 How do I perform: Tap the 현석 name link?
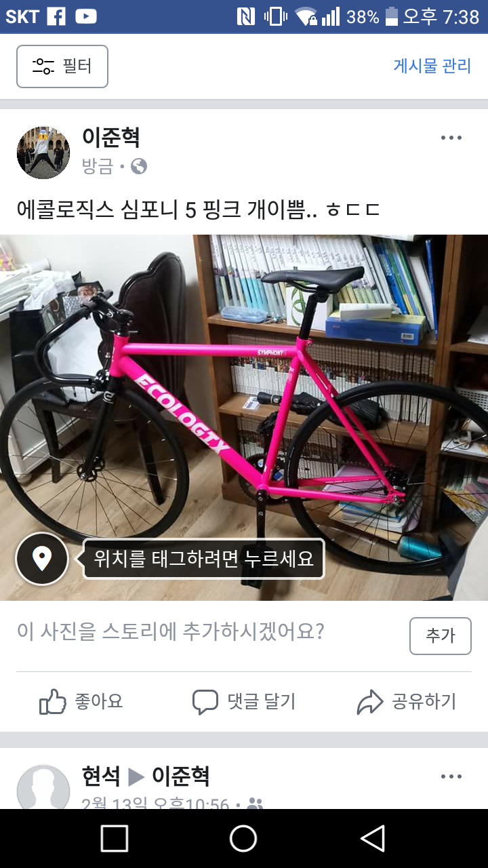pyautogui.click(x=101, y=776)
